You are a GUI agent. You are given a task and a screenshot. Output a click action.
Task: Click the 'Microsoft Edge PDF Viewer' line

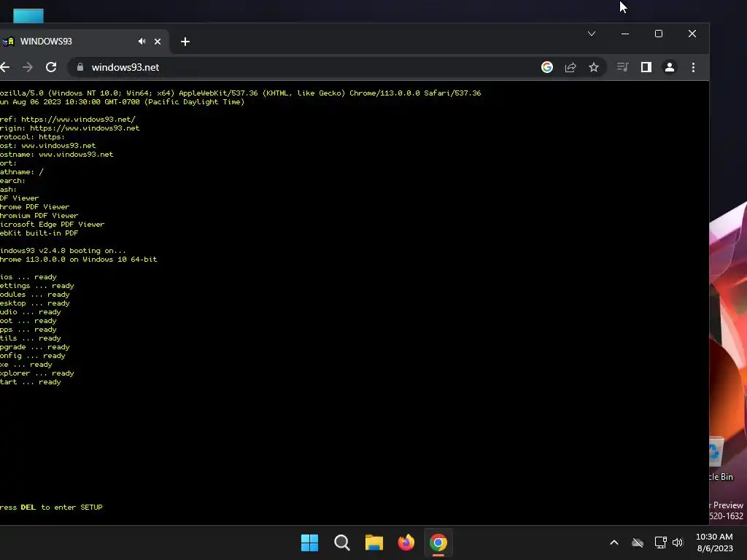click(52, 225)
